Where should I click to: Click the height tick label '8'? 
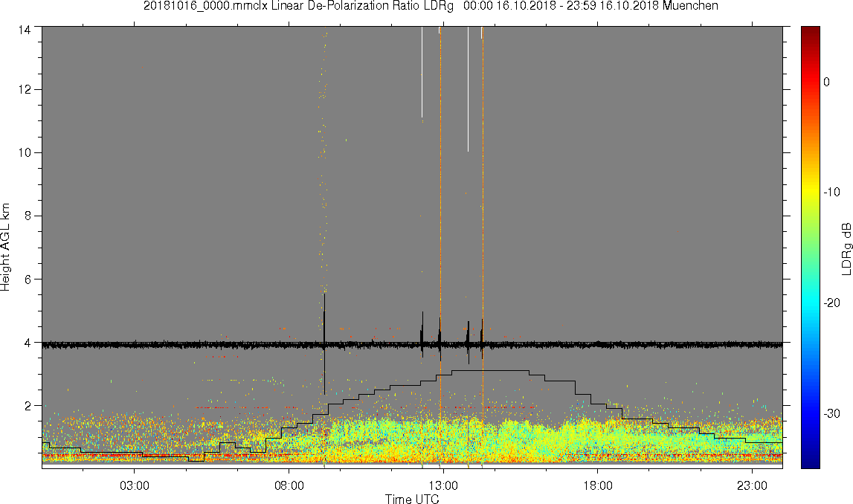28,216
